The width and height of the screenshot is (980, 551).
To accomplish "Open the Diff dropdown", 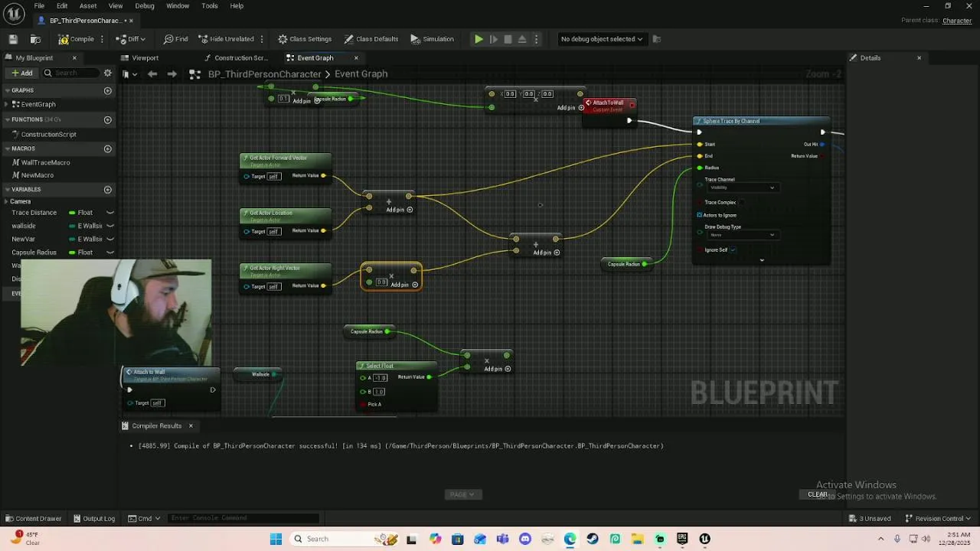I will [132, 39].
